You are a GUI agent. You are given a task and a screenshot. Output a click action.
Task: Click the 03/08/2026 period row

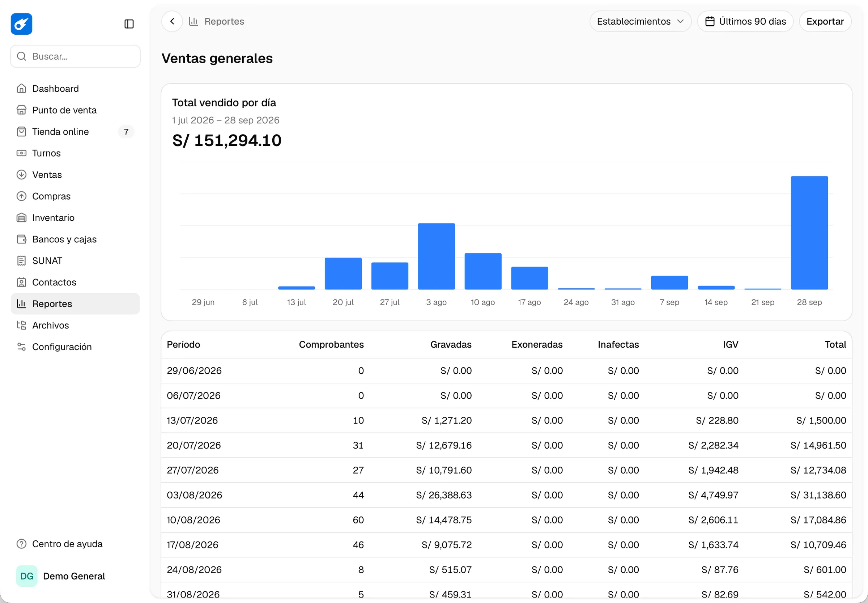506,495
